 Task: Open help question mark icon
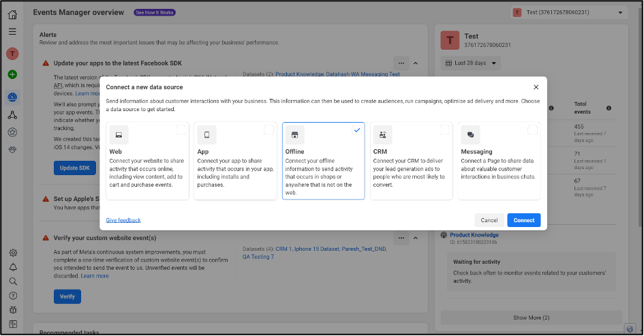click(13, 296)
